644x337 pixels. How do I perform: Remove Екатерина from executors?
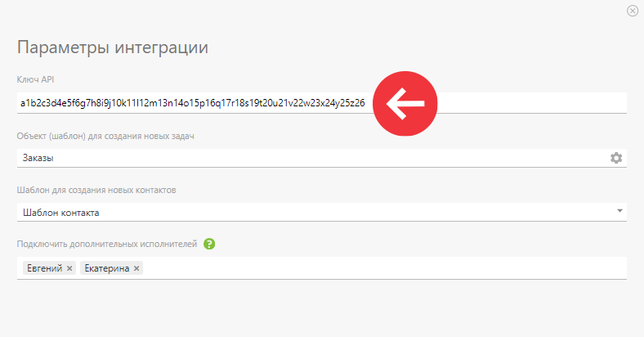(136, 268)
